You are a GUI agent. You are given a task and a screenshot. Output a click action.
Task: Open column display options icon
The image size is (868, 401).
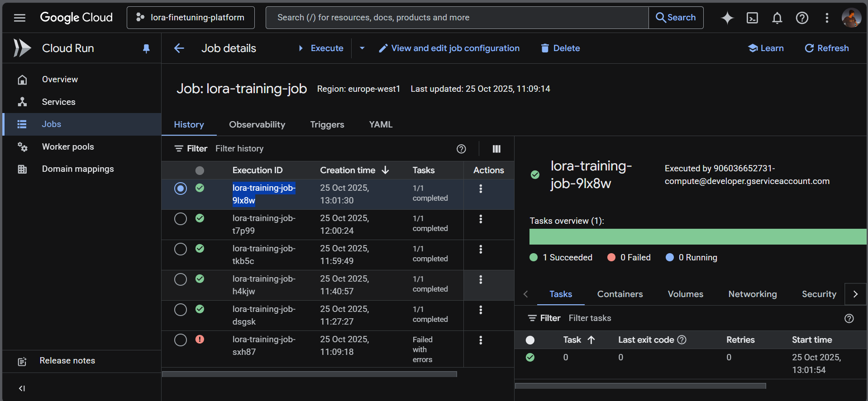[x=496, y=149]
